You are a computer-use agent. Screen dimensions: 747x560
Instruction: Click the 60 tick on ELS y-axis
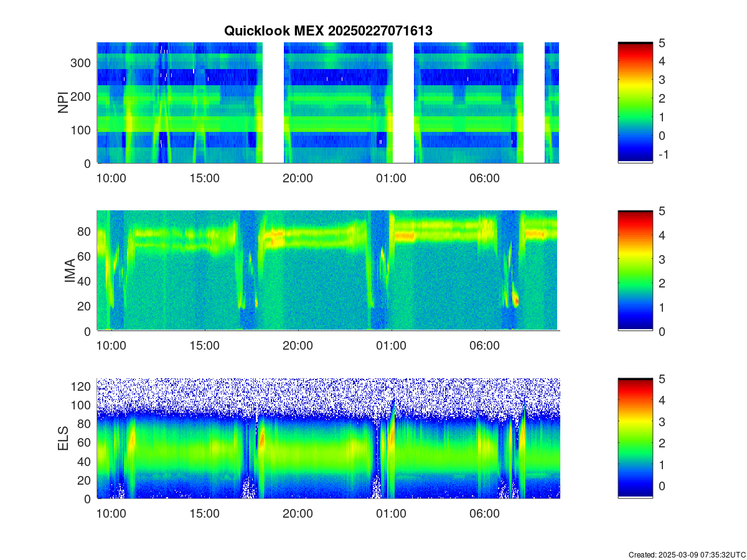point(85,442)
